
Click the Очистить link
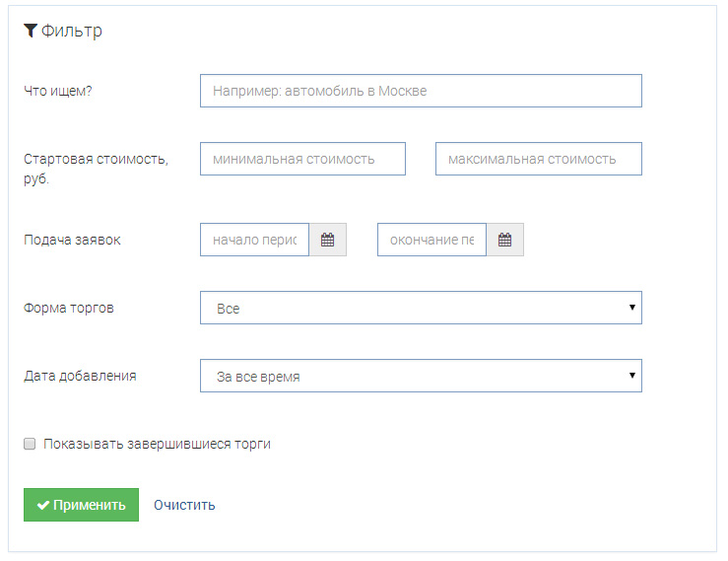click(184, 505)
